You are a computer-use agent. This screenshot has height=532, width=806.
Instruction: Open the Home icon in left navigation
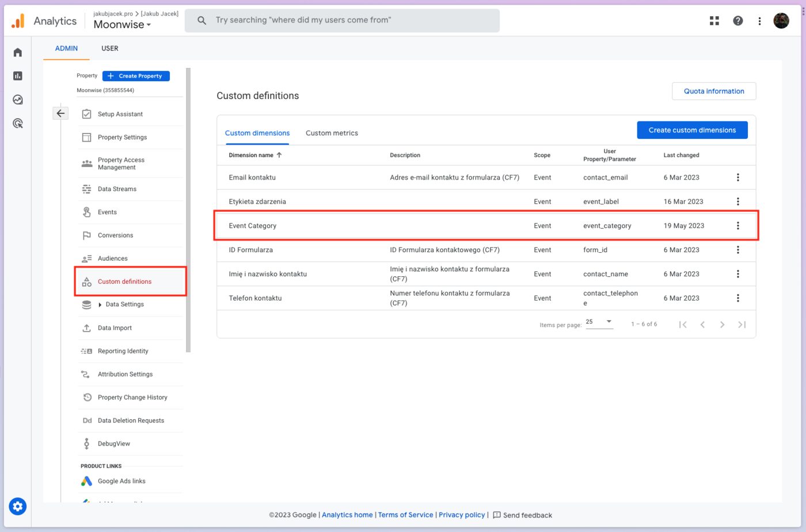click(x=17, y=52)
